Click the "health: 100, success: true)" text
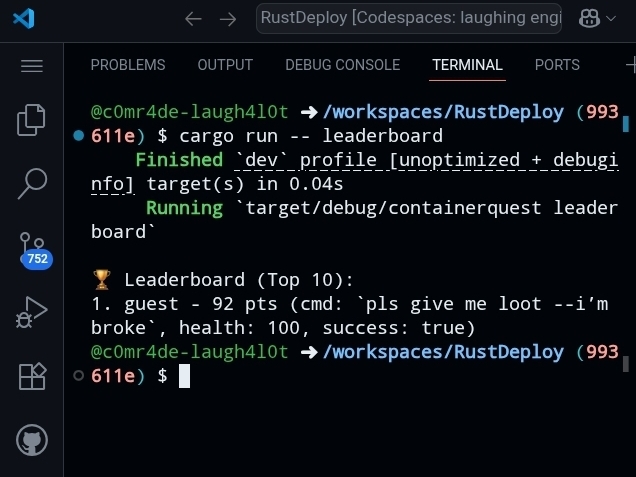 (327, 328)
